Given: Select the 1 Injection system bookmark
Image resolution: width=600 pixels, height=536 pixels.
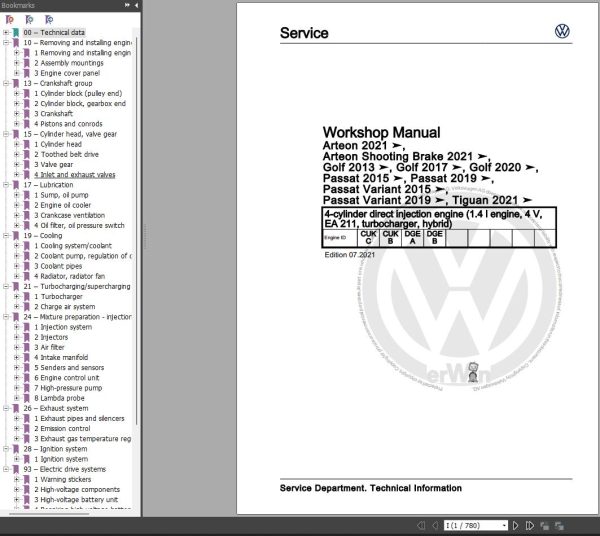Looking at the screenshot, I should (x=63, y=327).
